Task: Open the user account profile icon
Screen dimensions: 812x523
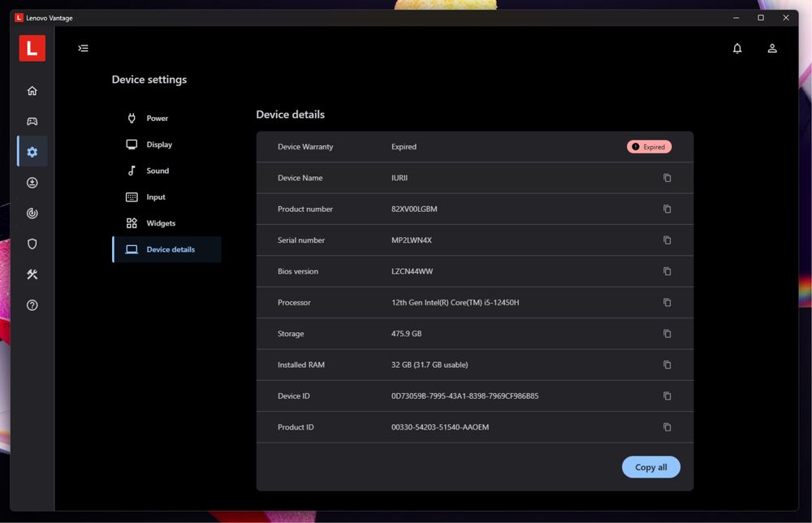Action: pos(771,48)
